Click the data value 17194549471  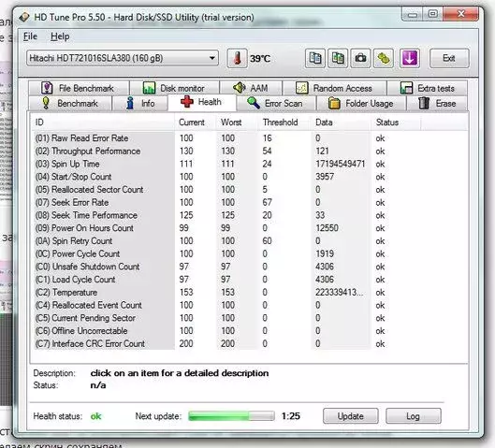click(x=341, y=164)
